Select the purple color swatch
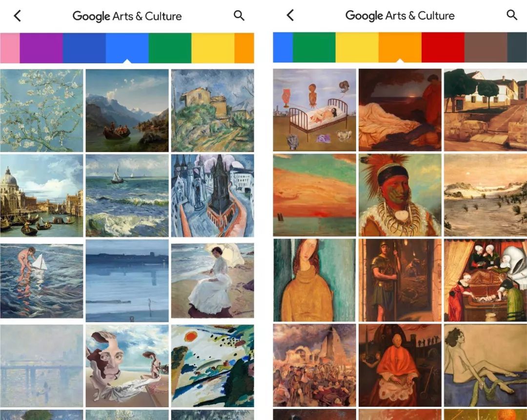This screenshot has width=527, height=420. (41, 48)
